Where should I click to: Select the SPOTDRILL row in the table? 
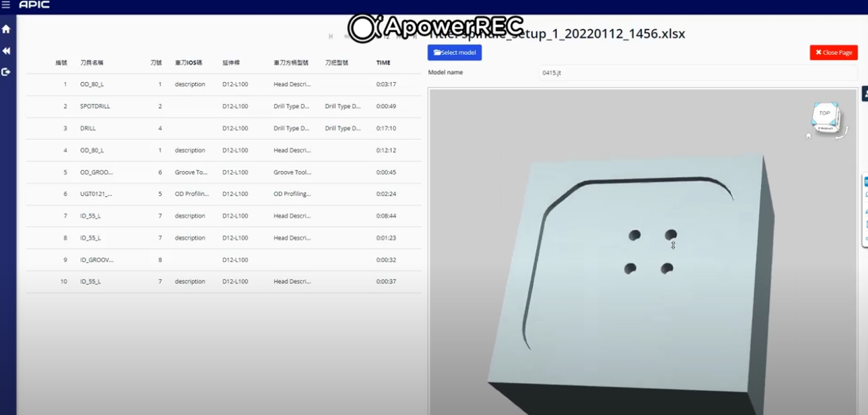tap(95, 106)
